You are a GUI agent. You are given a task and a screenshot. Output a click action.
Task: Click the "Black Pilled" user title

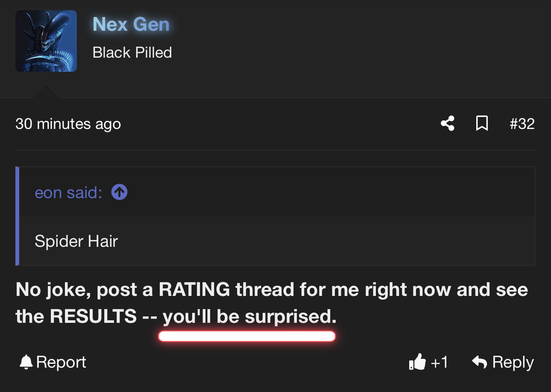(132, 53)
